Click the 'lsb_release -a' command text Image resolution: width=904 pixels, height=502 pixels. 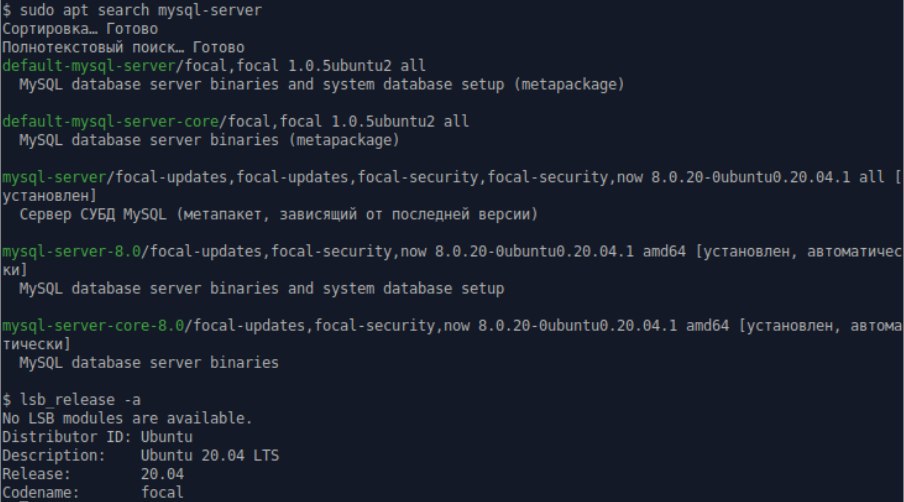pos(80,399)
